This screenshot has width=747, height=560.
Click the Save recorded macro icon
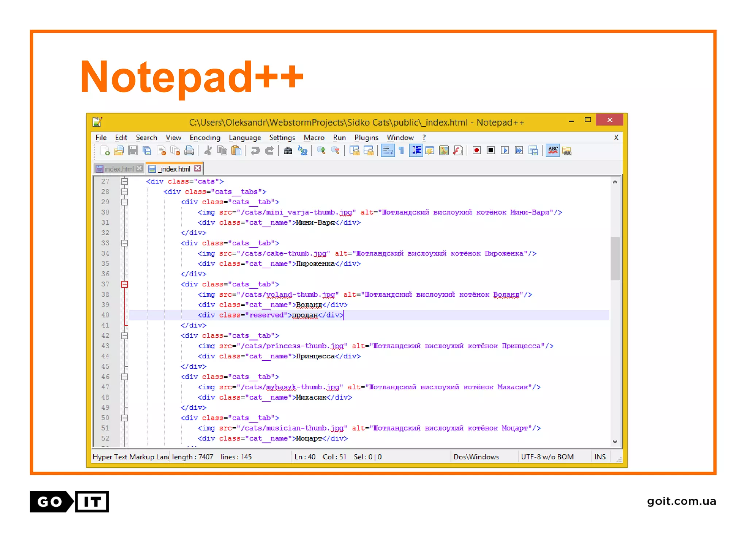533,151
